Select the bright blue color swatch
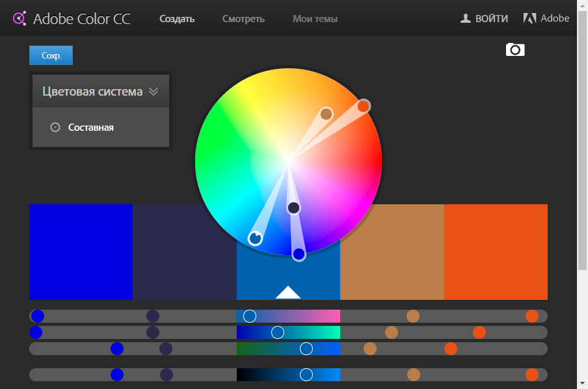The width and height of the screenshot is (588, 389). point(81,252)
